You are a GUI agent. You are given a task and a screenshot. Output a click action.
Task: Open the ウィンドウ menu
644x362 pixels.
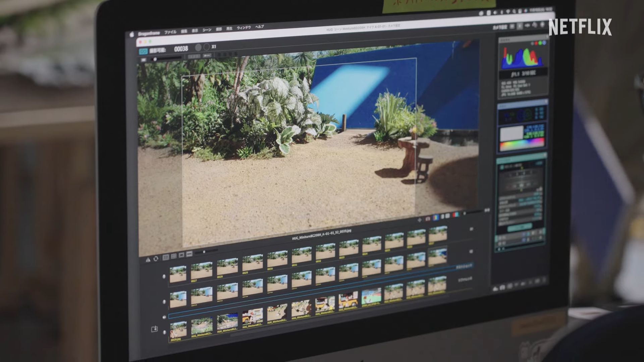[244, 28]
